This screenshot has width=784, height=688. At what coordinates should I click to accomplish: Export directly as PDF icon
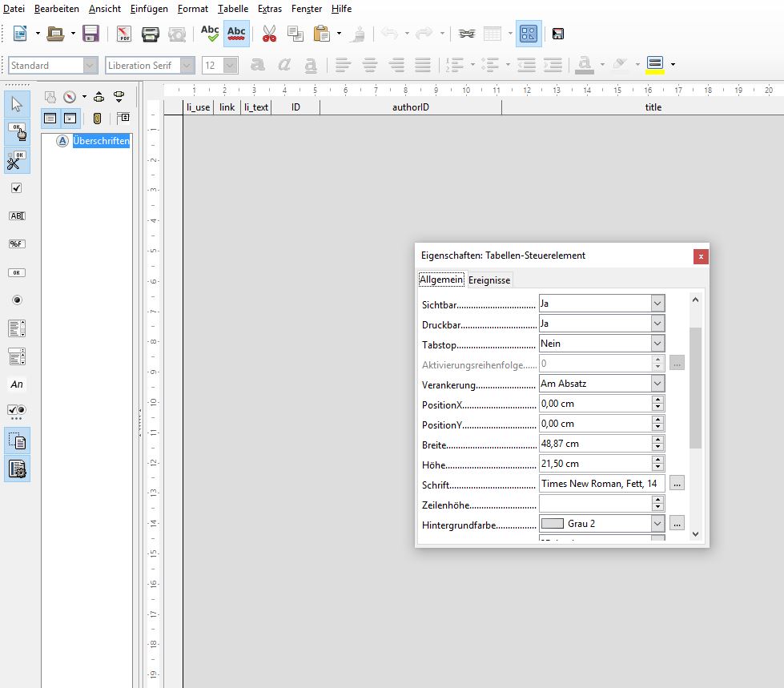(123, 34)
